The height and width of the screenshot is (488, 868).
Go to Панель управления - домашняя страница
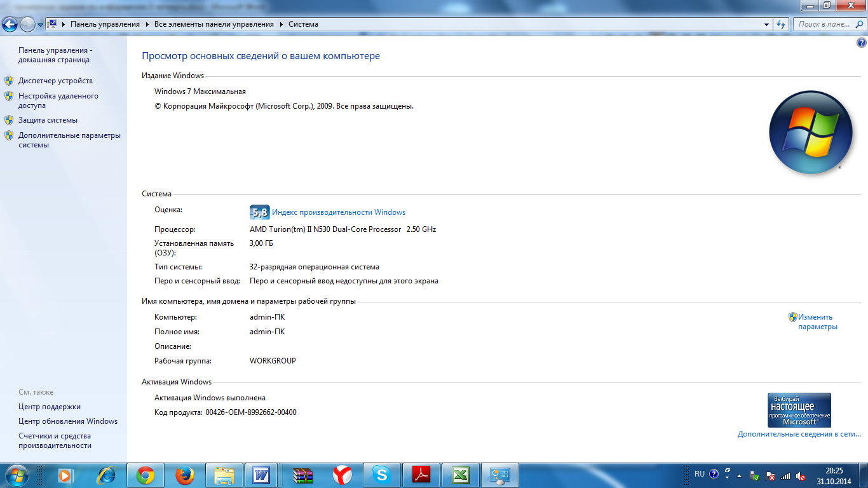[x=55, y=55]
